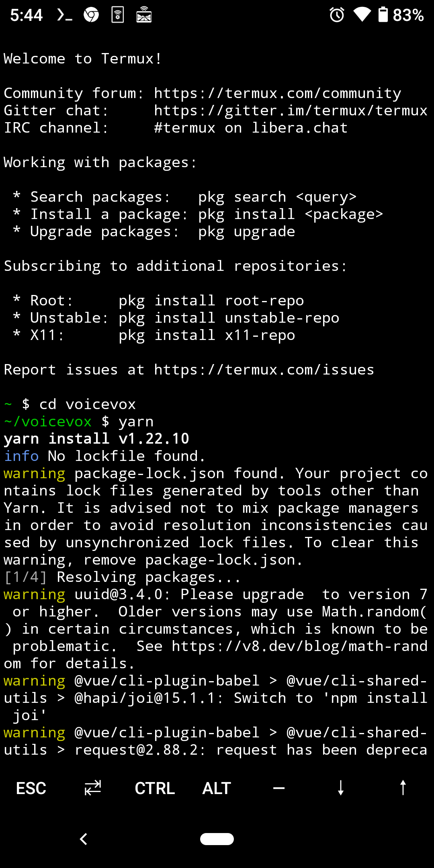Tap the alarm clock status icon
434x868 pixels.
tap(337, 15)
